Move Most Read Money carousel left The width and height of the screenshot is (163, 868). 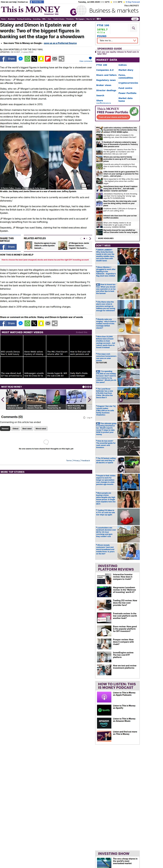3,400
